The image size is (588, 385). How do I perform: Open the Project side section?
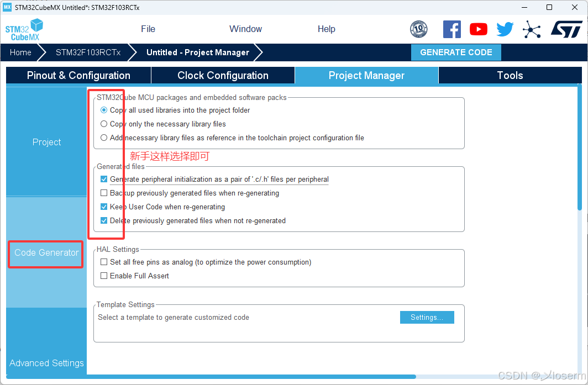pyautogui.click(x=46, y=142)
